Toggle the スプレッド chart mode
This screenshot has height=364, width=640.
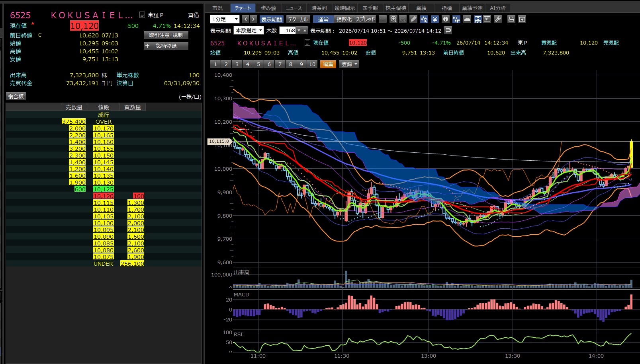(x=365, y=19)
